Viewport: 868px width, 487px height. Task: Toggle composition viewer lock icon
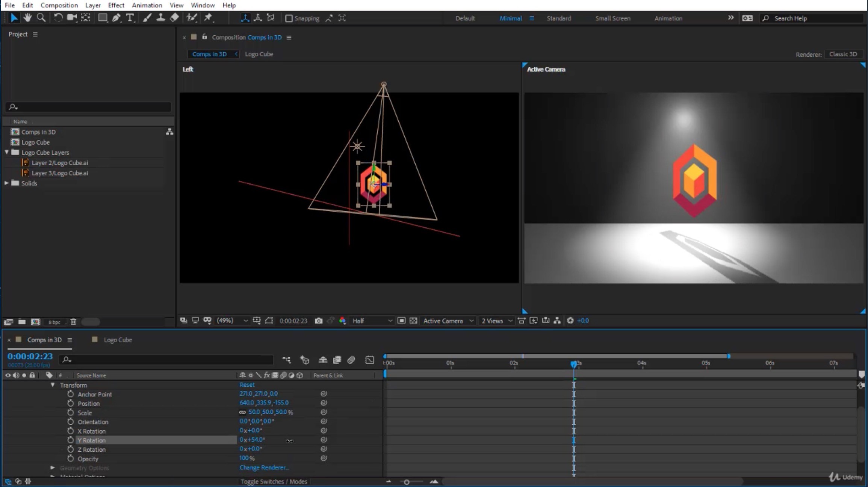pyautogui.click(x=204, y=37)
